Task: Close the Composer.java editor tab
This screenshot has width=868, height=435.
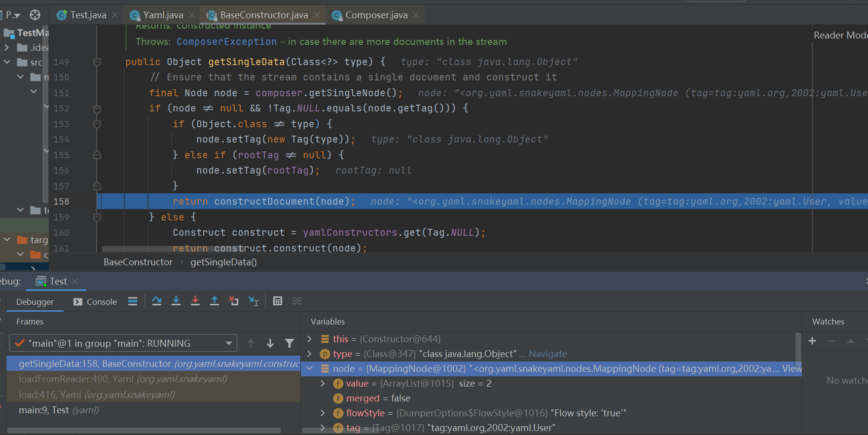Action: (416, 15)
